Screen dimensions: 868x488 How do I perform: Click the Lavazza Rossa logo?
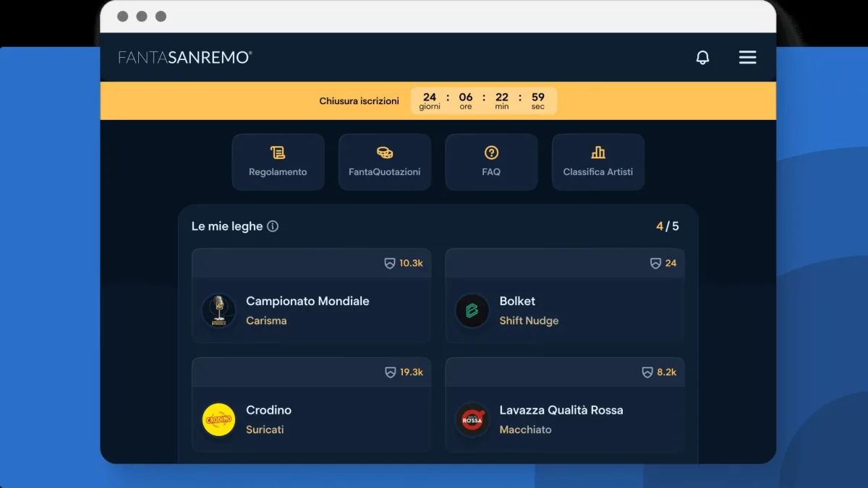(472, 419)
